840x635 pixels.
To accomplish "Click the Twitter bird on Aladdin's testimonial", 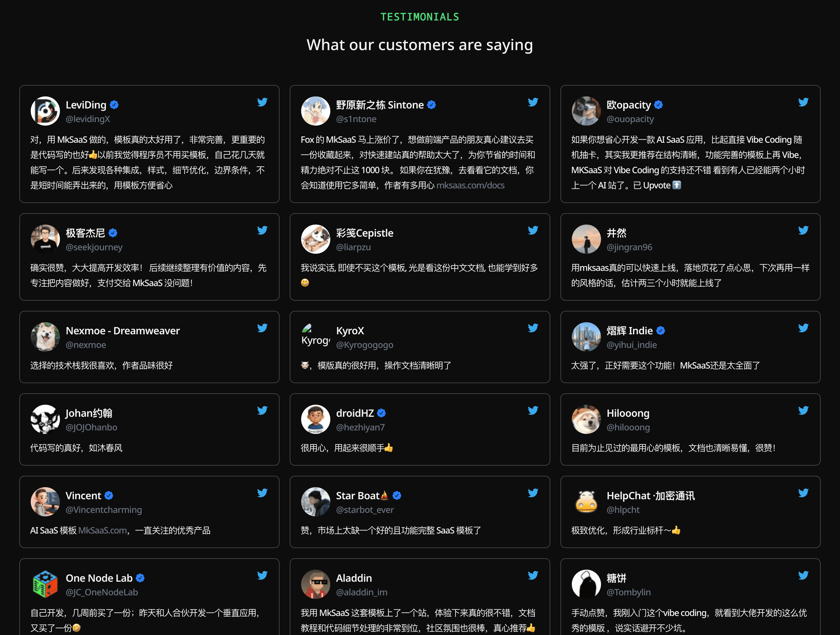I will [533, 575].
